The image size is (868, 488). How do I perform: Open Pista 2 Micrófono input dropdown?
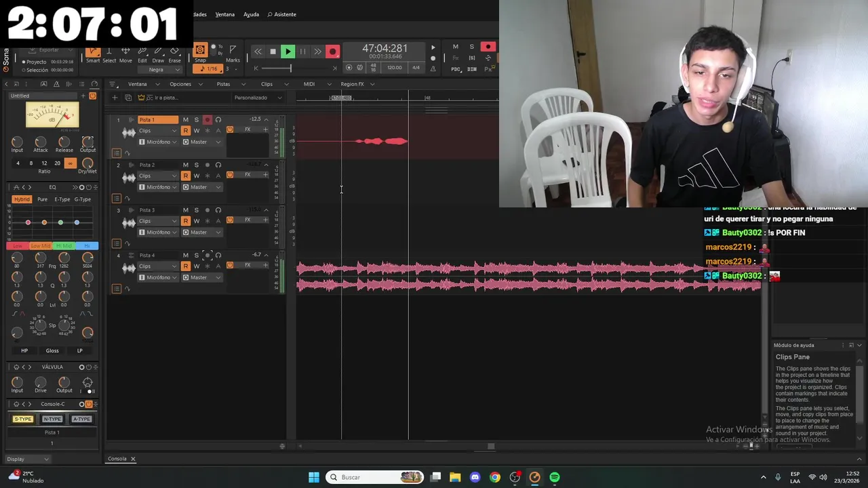[x=159, y=187]
